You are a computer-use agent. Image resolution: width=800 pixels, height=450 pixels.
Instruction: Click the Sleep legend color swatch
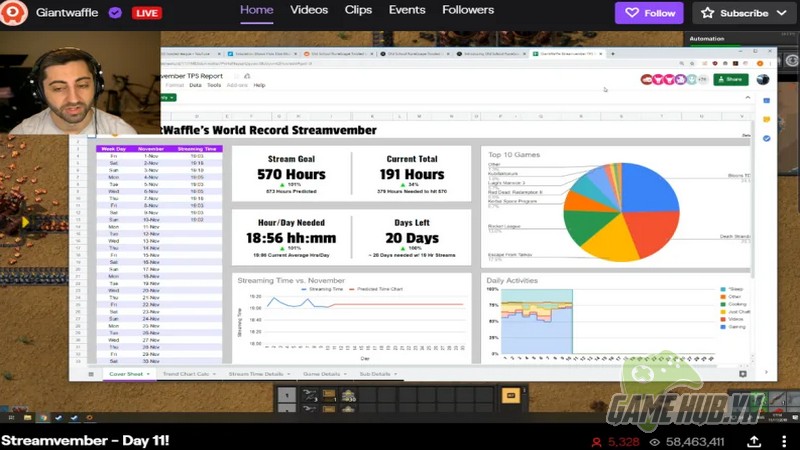723,289
